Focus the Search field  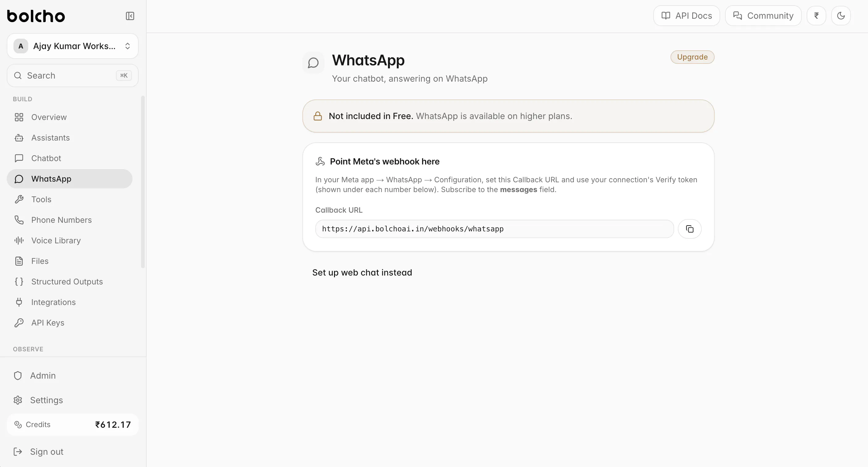[72, 75]
